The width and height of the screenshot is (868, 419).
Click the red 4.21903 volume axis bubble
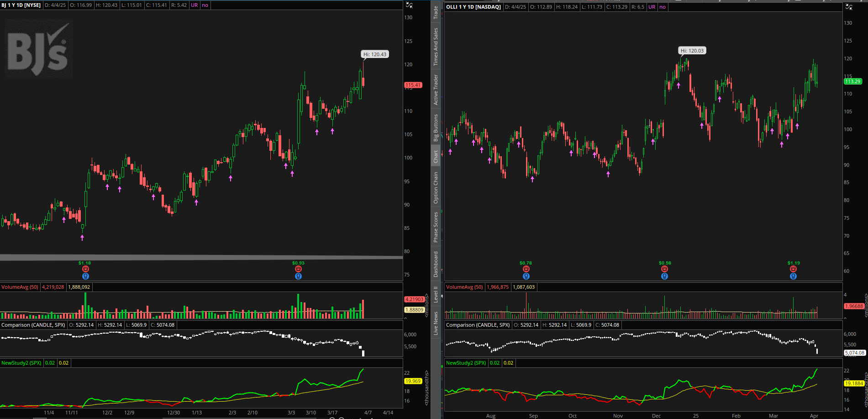414,299
